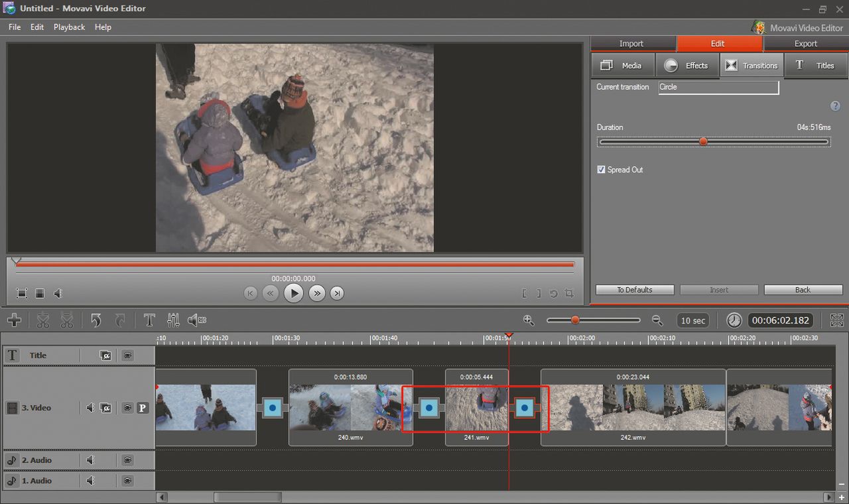The image size is (849, 504).
Task: Click the fullscreen preview icon
Action: pos(22,293)
